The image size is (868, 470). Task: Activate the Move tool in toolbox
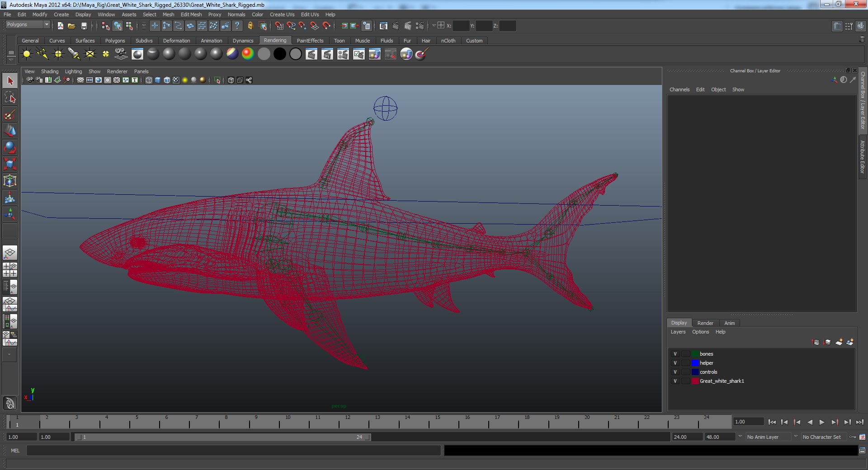pos(10,131)
